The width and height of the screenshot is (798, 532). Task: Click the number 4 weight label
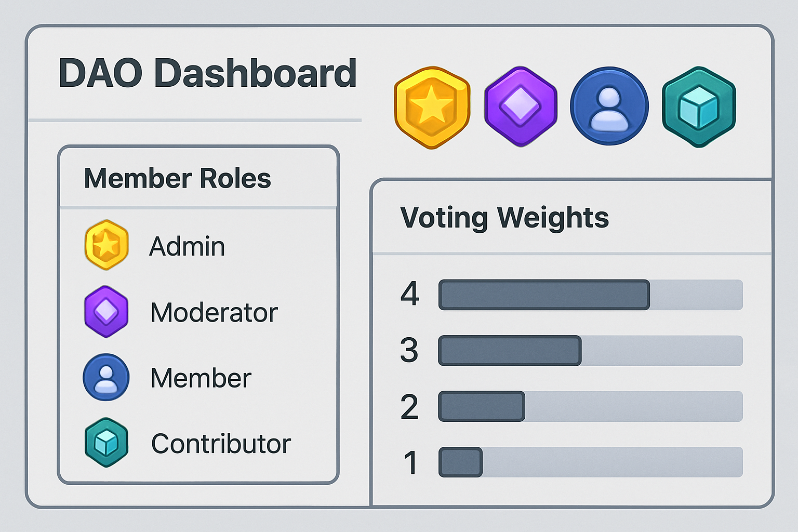(409, 294)
